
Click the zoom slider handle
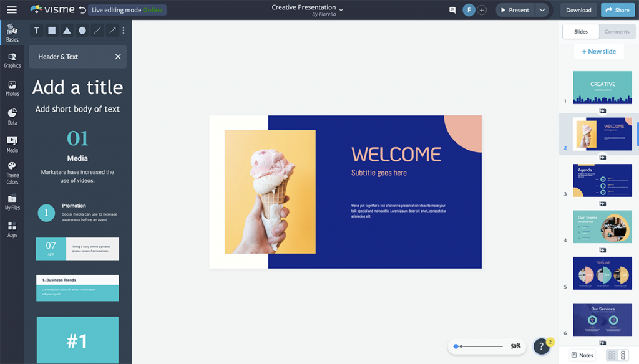tap(457, 346)
